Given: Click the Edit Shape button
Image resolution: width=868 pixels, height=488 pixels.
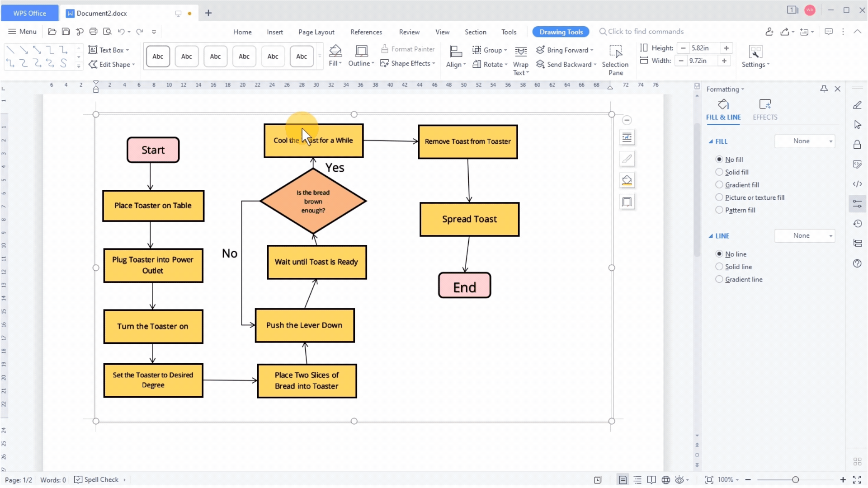Looking at the screenshot, I should (112, 65).
